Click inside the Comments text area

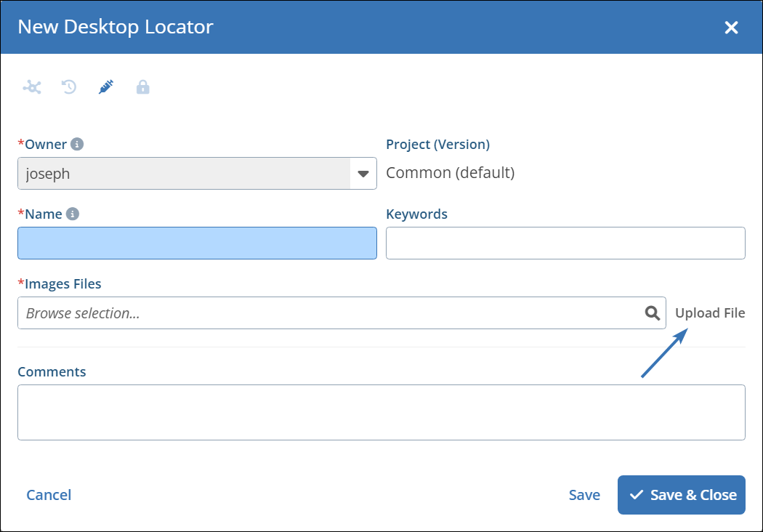click(381, 412)
